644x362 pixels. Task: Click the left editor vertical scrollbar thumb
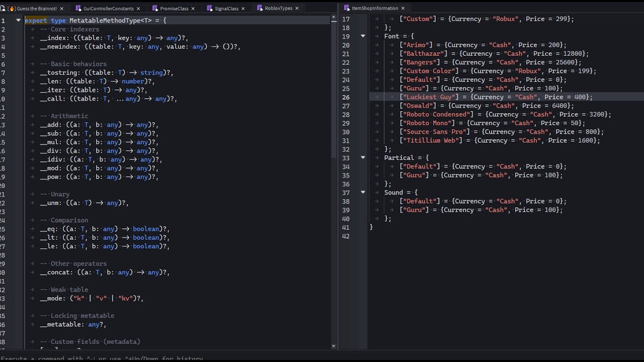(x=334, y=90)
